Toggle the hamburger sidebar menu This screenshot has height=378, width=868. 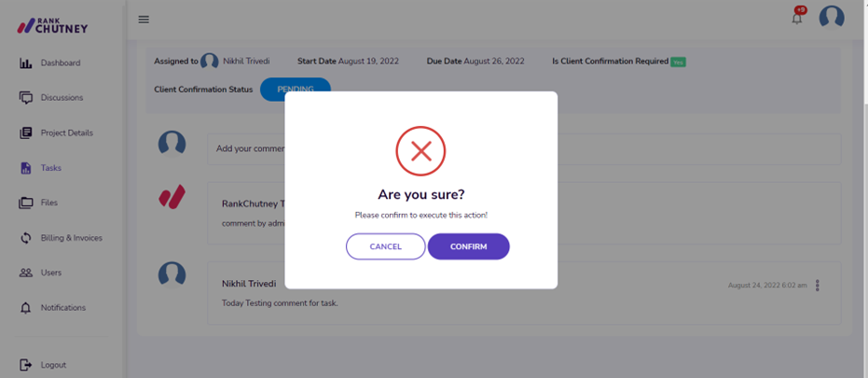point(144,20)
